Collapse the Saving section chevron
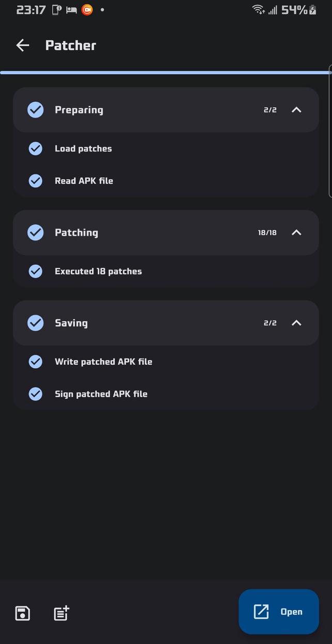332x644 pixels. pyautogui.click(x=296, y=323)
